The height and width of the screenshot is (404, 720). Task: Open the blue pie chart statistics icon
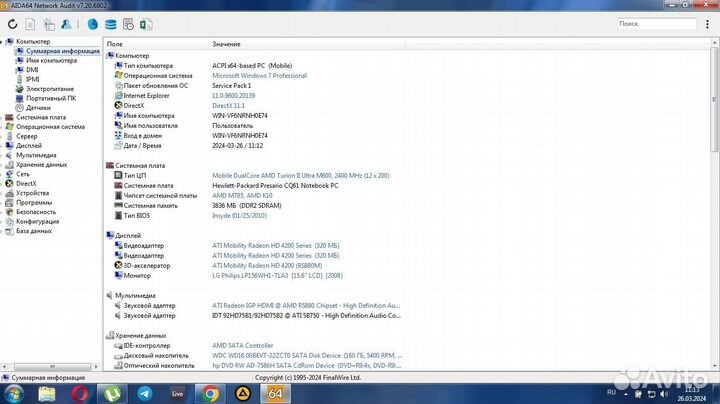(x=93, y=24)
